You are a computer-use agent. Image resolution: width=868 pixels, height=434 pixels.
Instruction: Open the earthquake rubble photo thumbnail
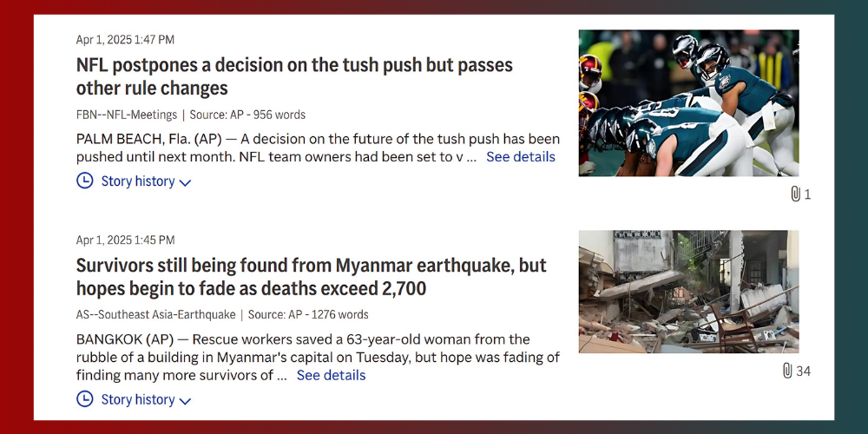point(688,291)
